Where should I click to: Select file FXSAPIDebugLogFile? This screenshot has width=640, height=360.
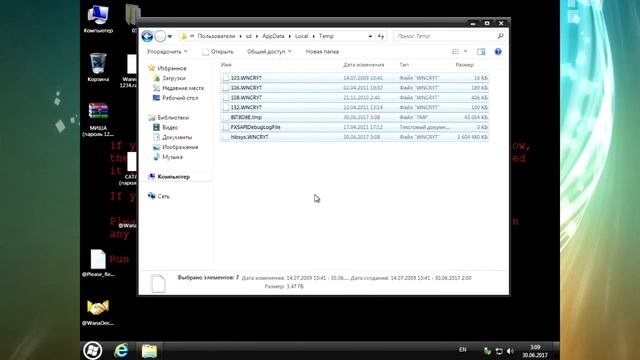point(354,127)
